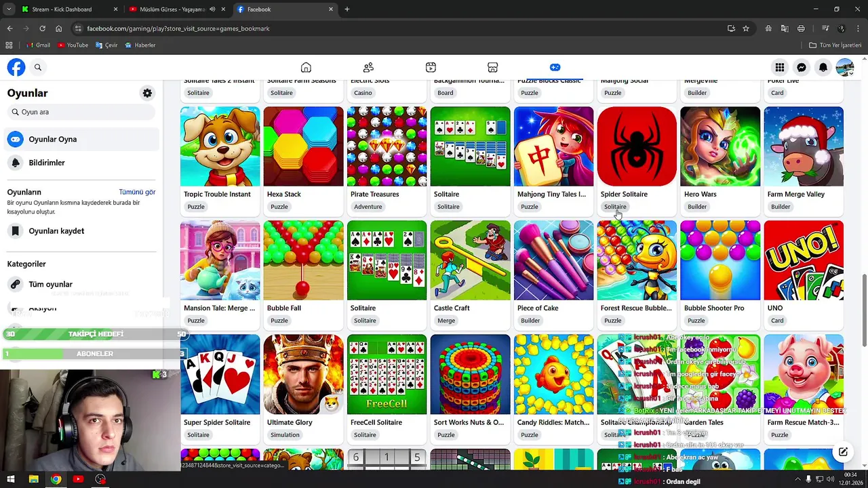Image resolution: width=868 pixels, height=488 pixels.
Task: Open the Oyunlar settings gear
Action: [147, 93]
